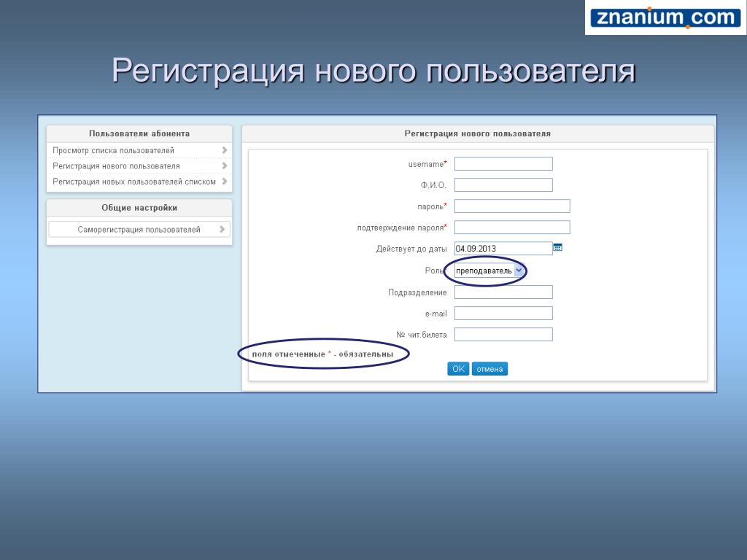Select Регистрация нового пользователя in sidebar
This screenshot has height=560, width=747.
tap(139, 166)
